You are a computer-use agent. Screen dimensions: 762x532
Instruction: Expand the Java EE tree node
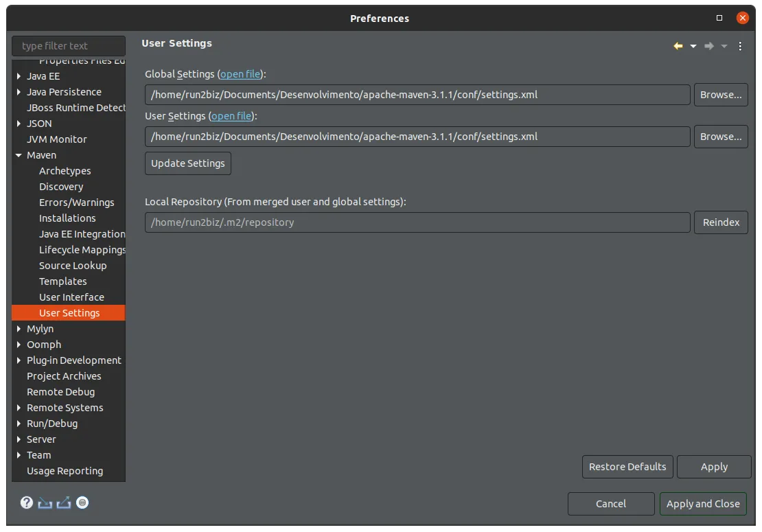[19, 76]
